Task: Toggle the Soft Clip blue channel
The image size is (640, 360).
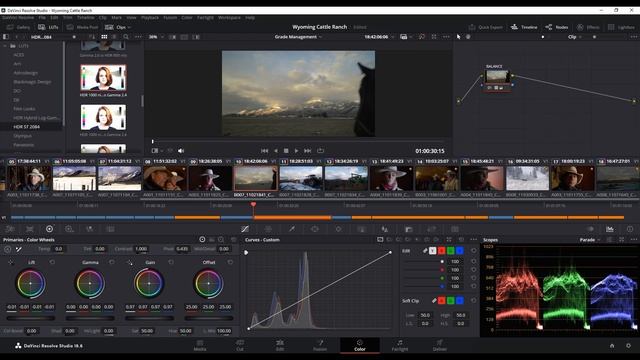Action: tap(459, 301)
